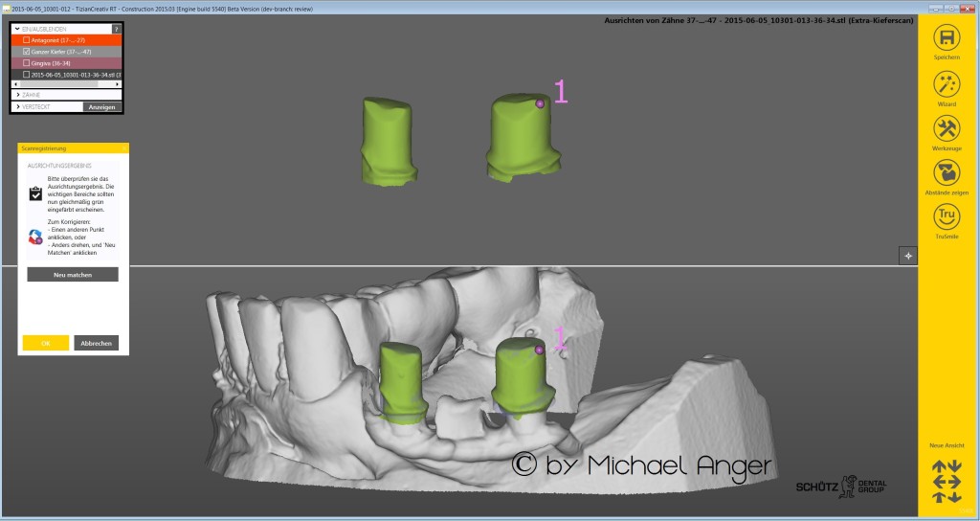Click the Neu matchen button
980x521 pixels.
pyautogui.click(x=73, y=275)
